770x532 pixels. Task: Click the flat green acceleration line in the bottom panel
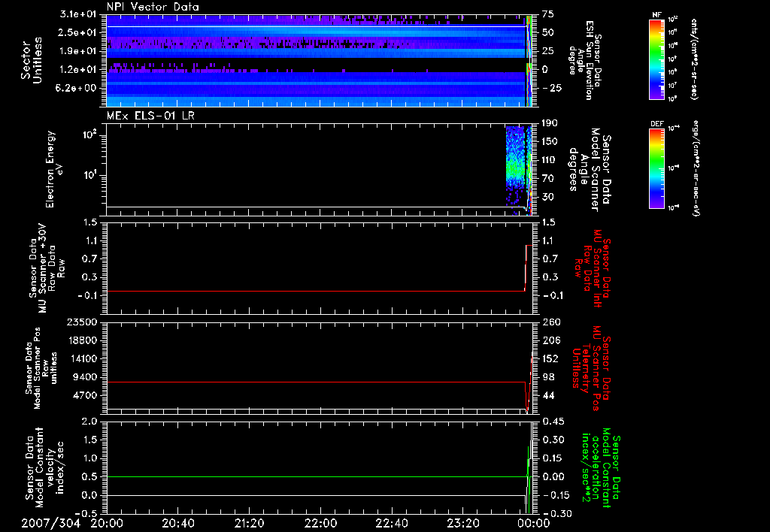click(317, 476)
